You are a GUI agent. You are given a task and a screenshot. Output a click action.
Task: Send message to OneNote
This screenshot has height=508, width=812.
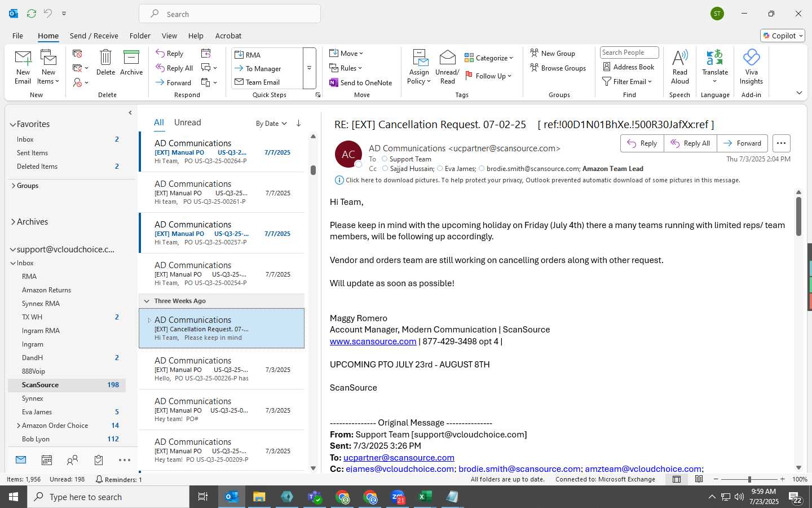[361, 82]
